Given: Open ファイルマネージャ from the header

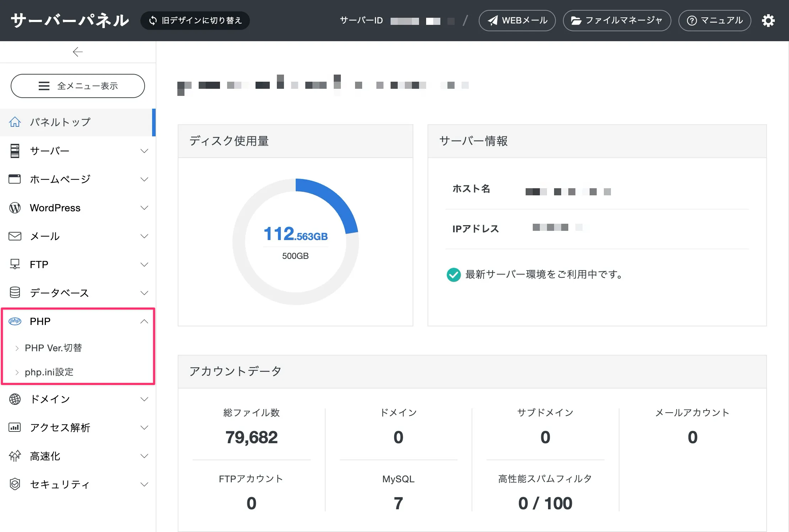Looking at the screenshot, I should tap(617, 21).
